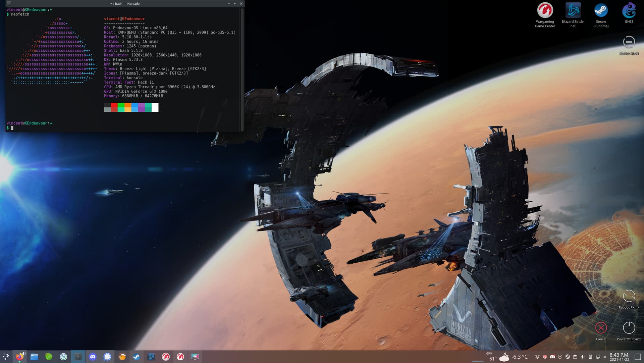644x363 pixels.
Task: Open the audio volume tray icon
Action: (x=583, y=357)
